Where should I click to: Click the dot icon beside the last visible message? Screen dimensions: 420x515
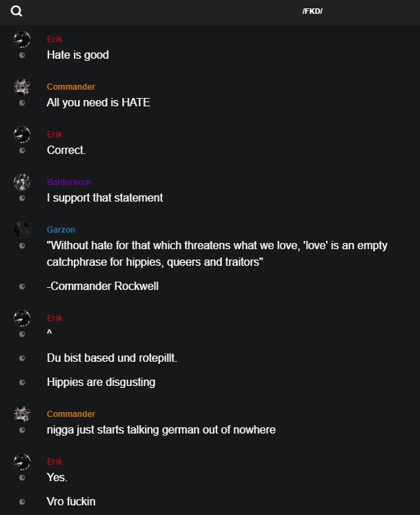click(22, 501)
